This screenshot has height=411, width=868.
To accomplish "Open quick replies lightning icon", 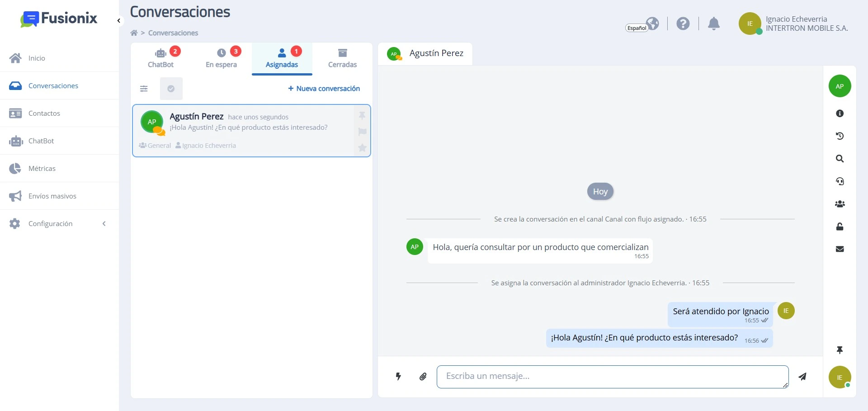I will (398, 376).
